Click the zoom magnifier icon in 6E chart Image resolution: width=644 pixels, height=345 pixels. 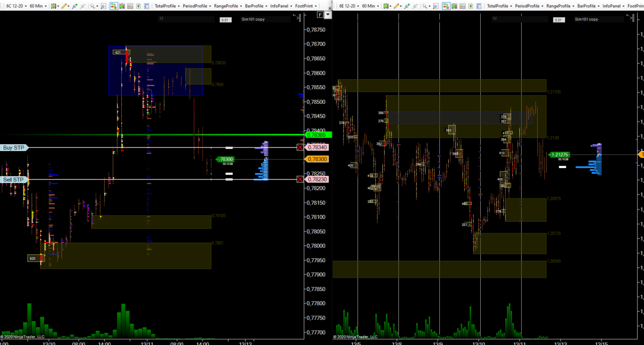click(x=436, y=6)
